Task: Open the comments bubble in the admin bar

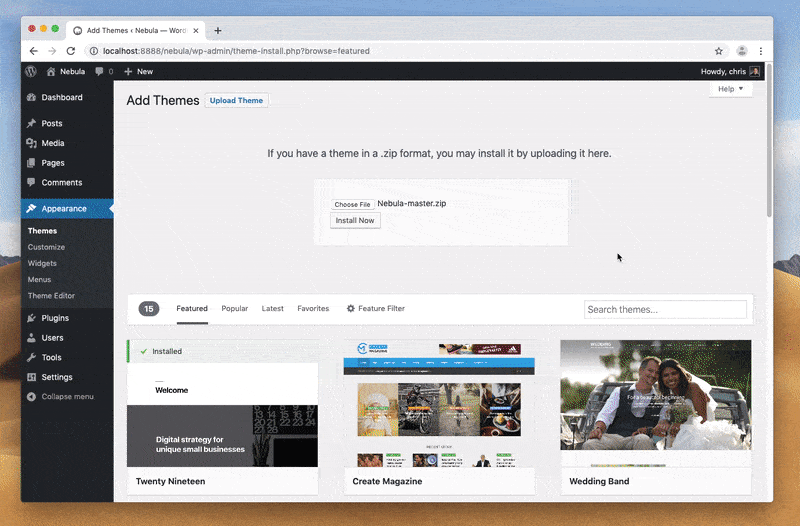Action: pos(99,71)
